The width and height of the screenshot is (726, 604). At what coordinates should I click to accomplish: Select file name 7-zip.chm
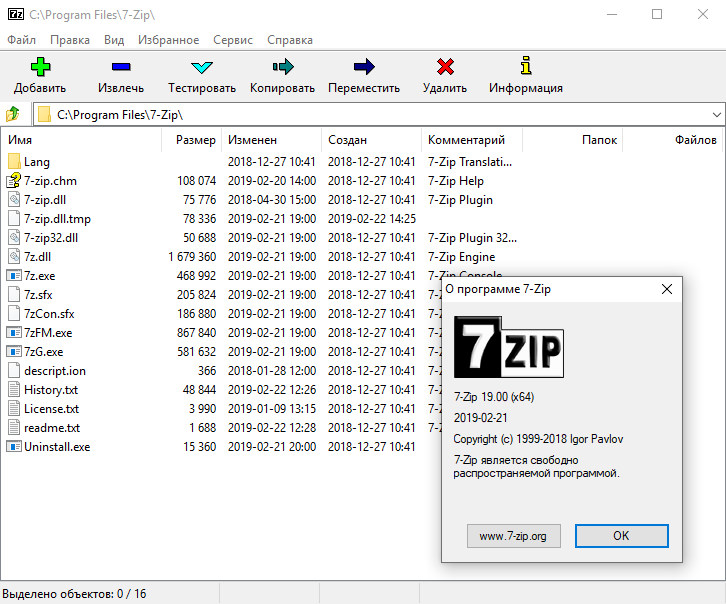(50, 181)
